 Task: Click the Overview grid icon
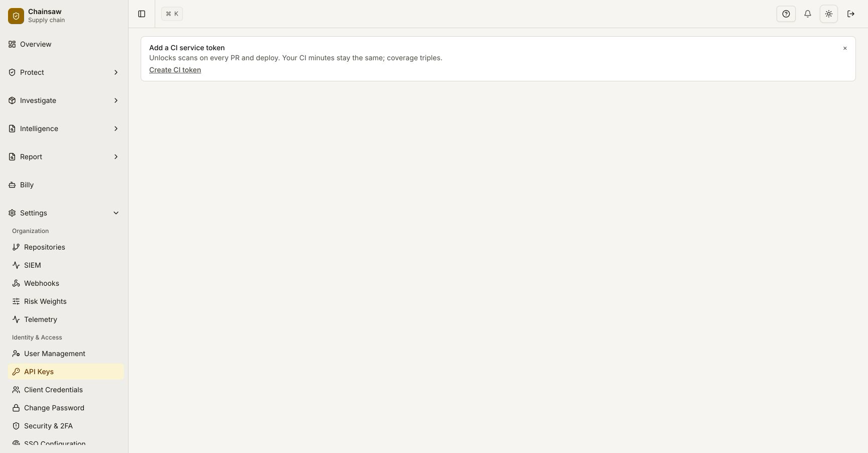[12, 44]
